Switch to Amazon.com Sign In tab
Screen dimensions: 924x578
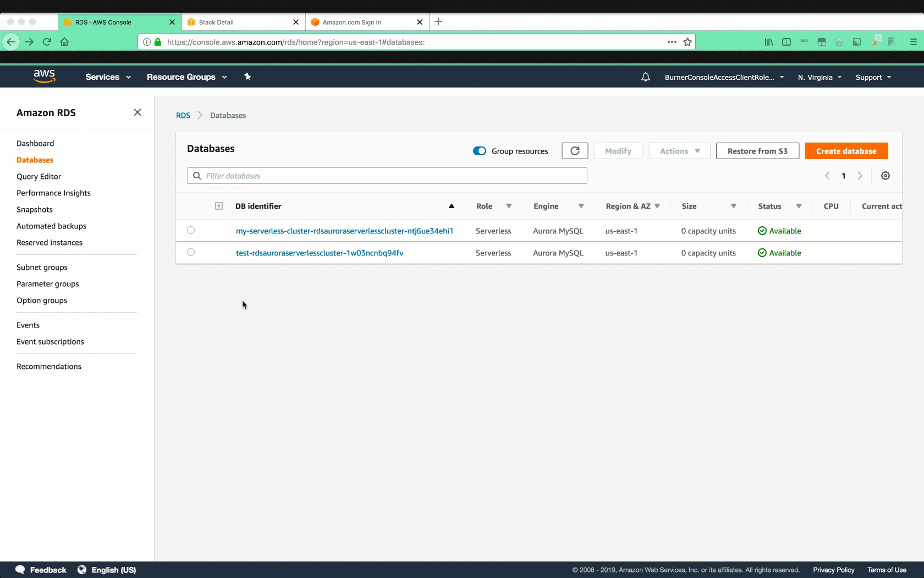(x=367, y=22)
